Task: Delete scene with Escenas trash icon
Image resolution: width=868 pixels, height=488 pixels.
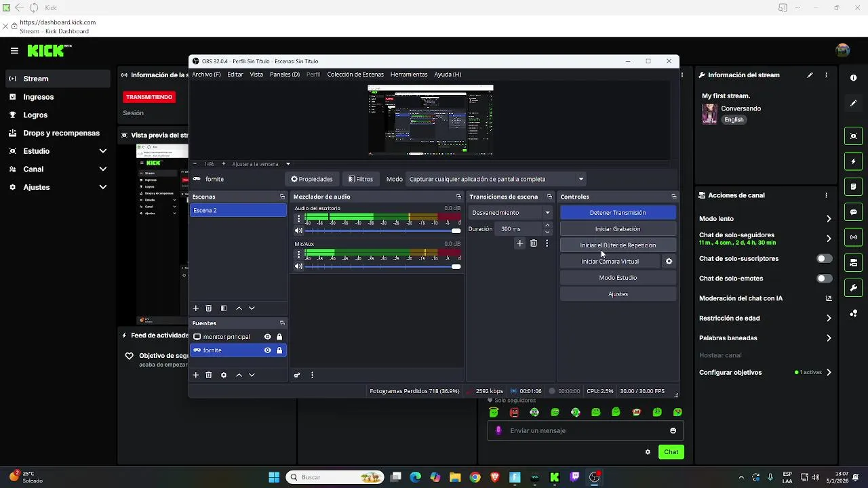Action: [209, 308]
